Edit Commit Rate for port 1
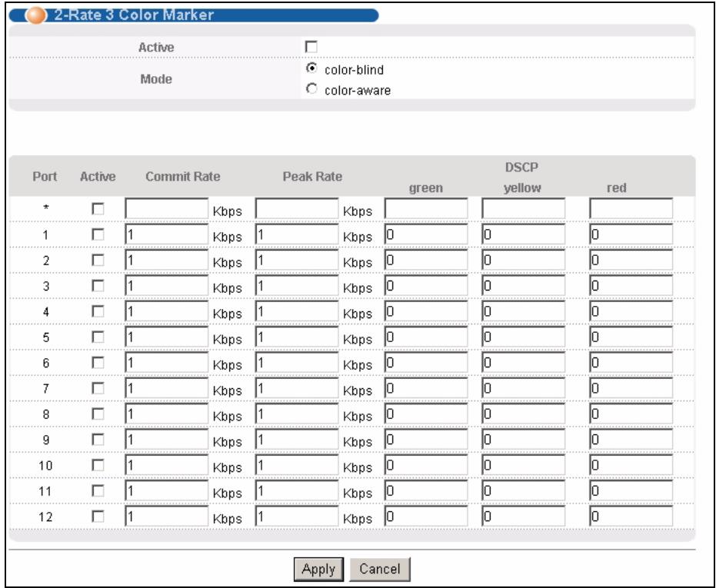The image size is (716, 588). (166, 234)
